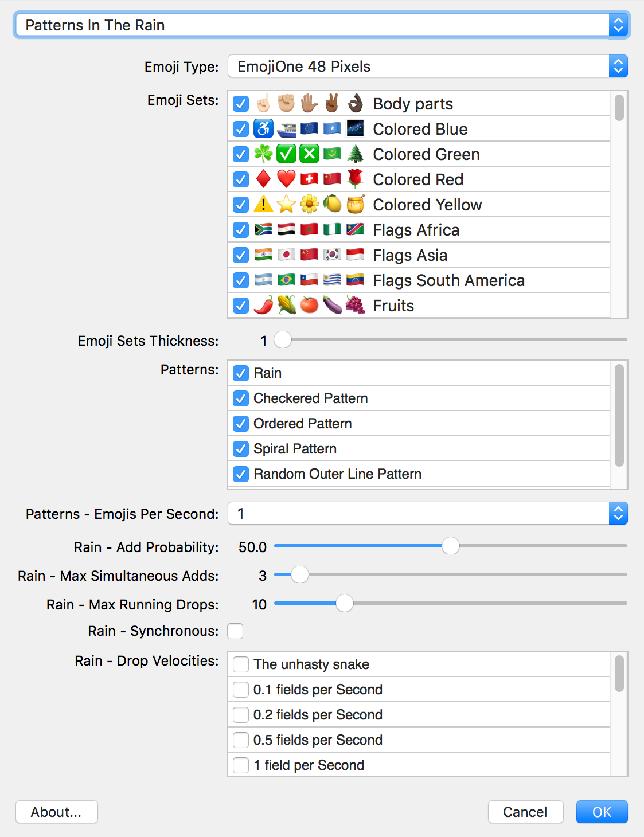Click the Emoji Sets list scrollbar

click(619, 109)
